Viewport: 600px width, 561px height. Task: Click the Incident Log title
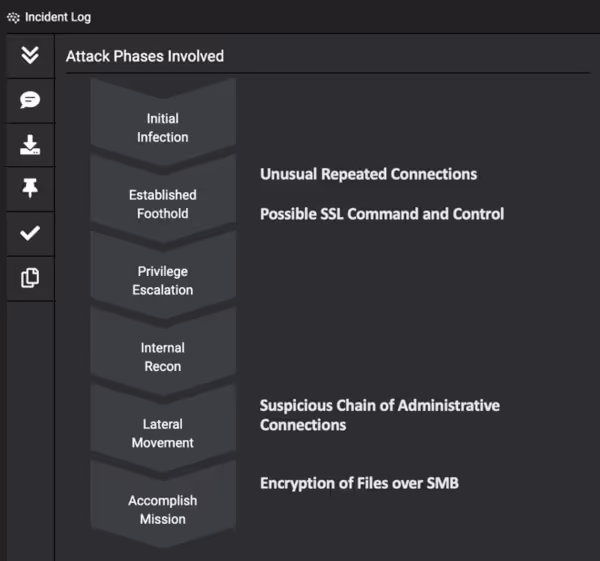point(58,17)
